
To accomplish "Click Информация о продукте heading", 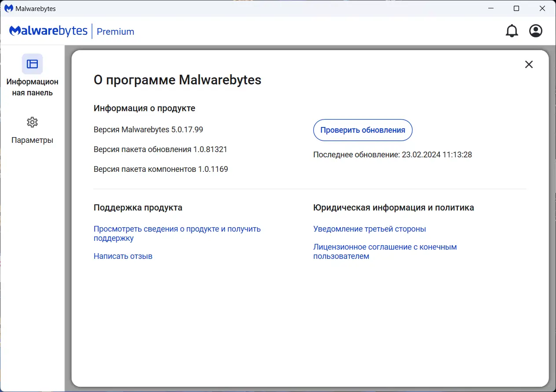I will click(144, 108).
